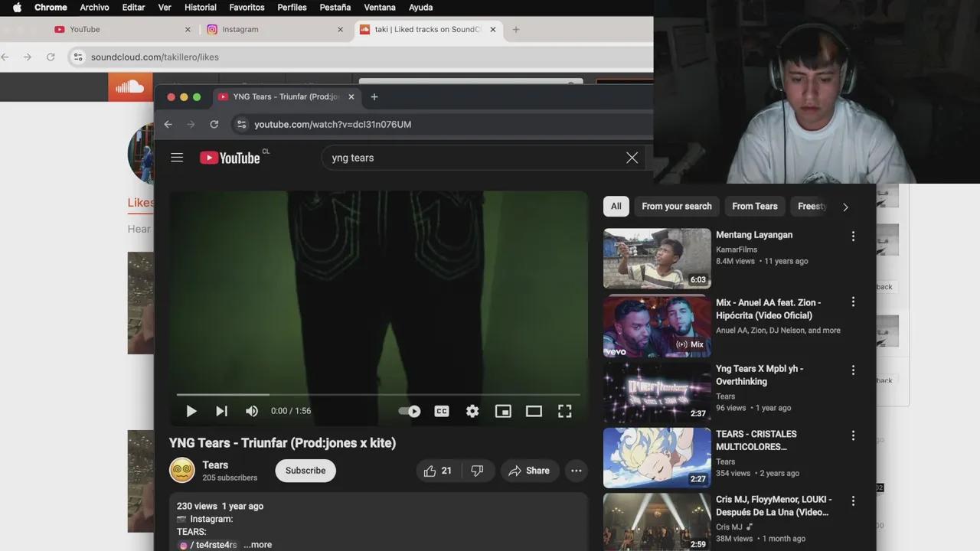980x551 pixels.
Task: Open Chrome Ventana menu
Action: pyautogui.click(x=380, y=7)
